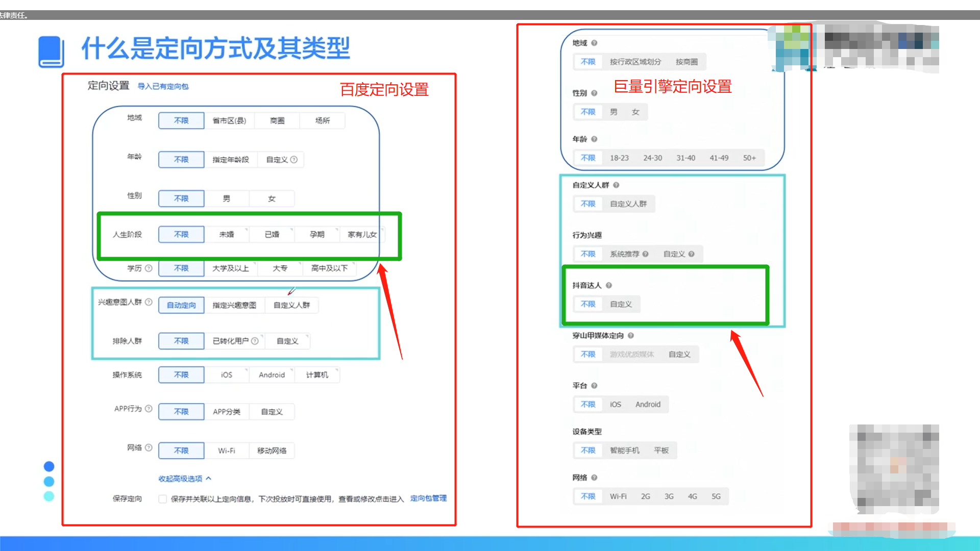Choose 系统推荐 in 行为兴趣 row

pos(625,254)
